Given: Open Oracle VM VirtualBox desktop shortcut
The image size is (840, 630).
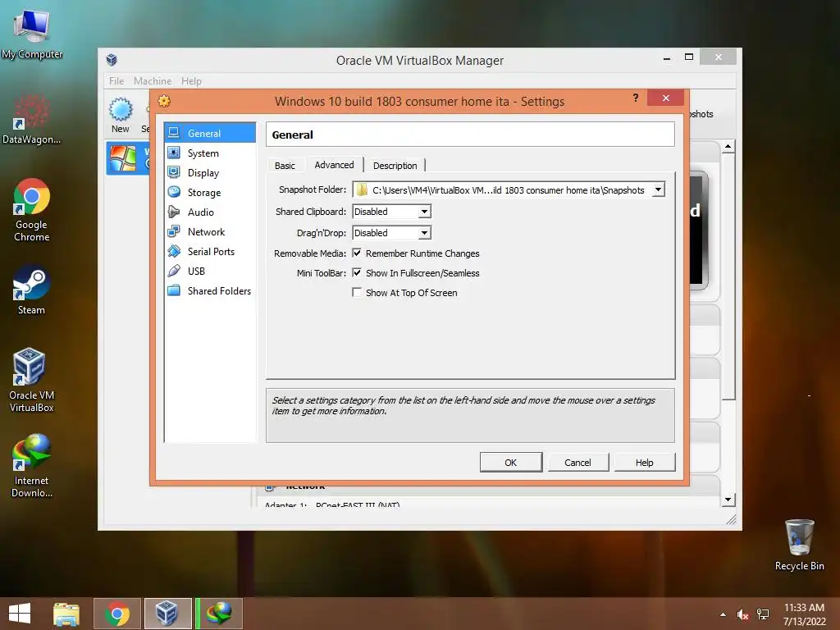Looking at the screenshot, I should tap(32, 381).
